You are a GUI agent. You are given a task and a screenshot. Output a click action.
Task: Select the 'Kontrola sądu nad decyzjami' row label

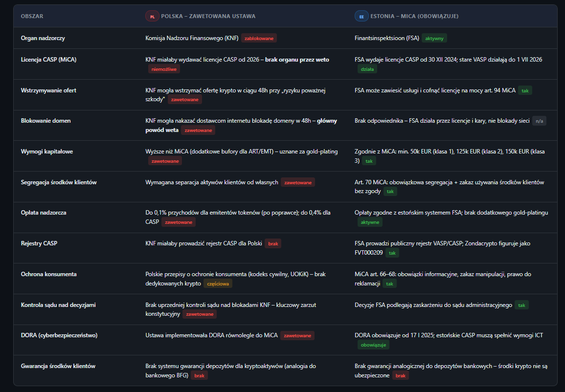coord(58,305)
